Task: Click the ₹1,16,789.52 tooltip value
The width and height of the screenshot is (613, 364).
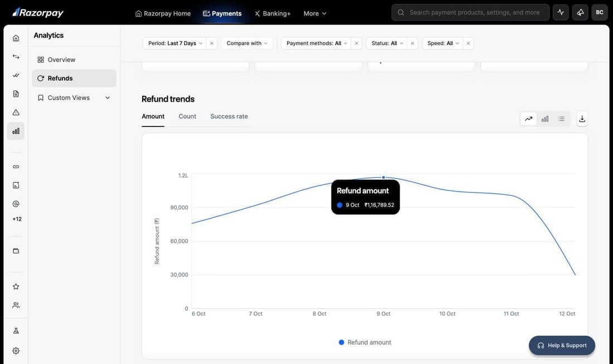Action: click(x=379, y=205)
